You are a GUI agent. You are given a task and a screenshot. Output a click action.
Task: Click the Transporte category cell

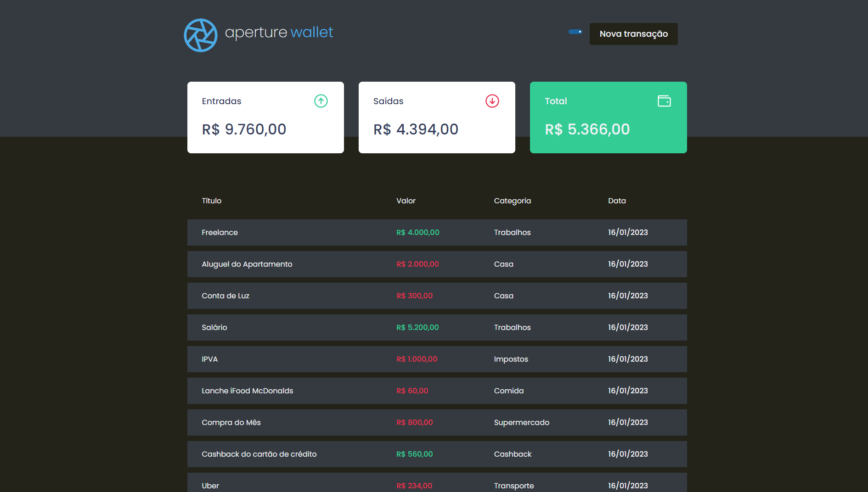(x=514, y=486)
